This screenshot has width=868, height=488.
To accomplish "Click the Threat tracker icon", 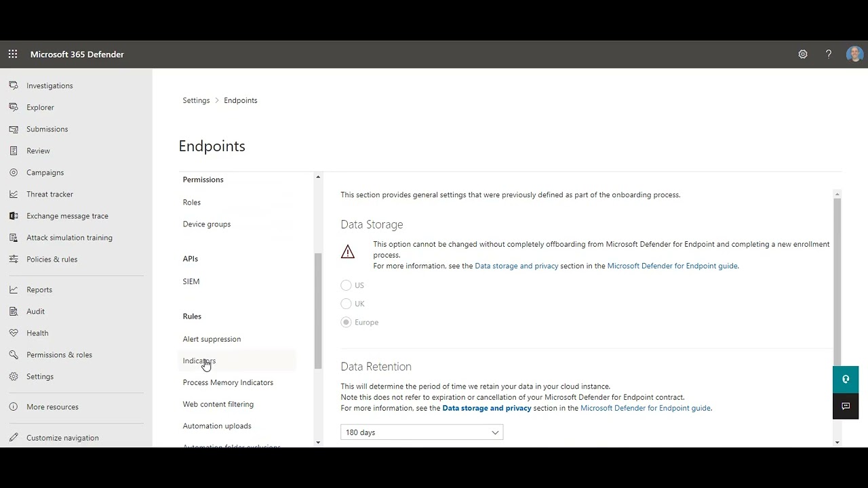I will coord(14,194).
